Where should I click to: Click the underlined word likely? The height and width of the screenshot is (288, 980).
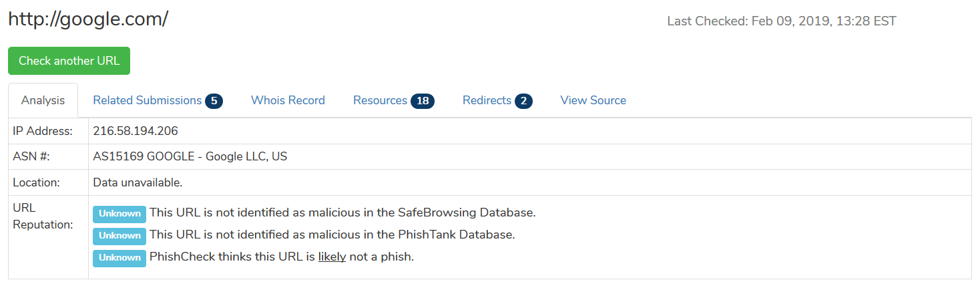(332, 257)
